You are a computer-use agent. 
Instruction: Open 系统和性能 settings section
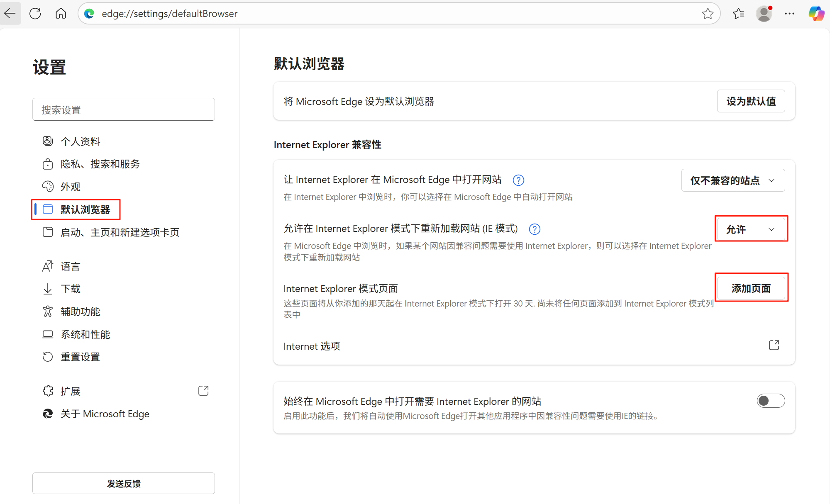pyautogui.click(x=85, y=334)
